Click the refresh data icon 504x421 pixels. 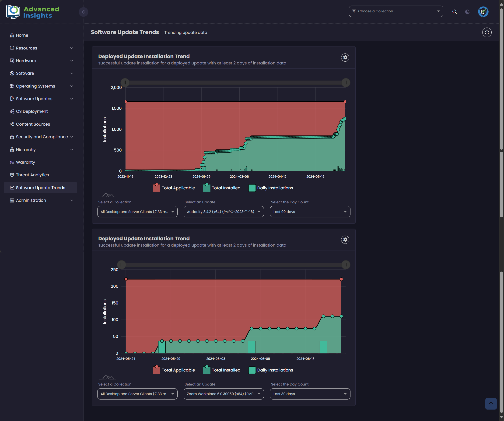[x=487, y=32]
